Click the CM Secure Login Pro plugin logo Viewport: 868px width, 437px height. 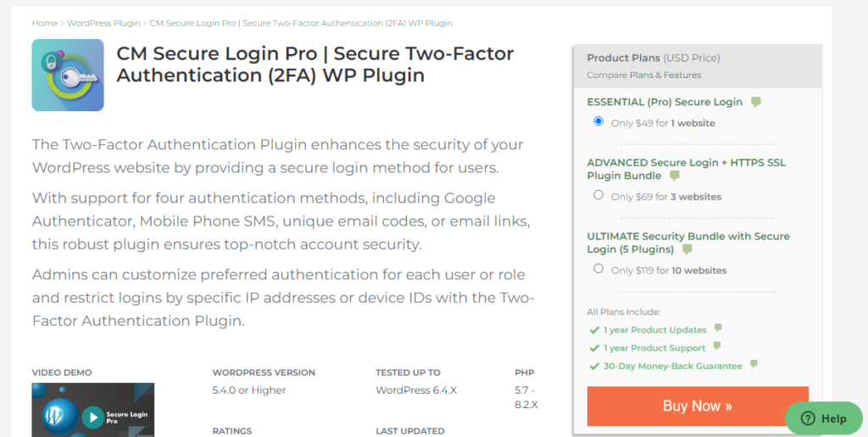[x=68, y=75]
